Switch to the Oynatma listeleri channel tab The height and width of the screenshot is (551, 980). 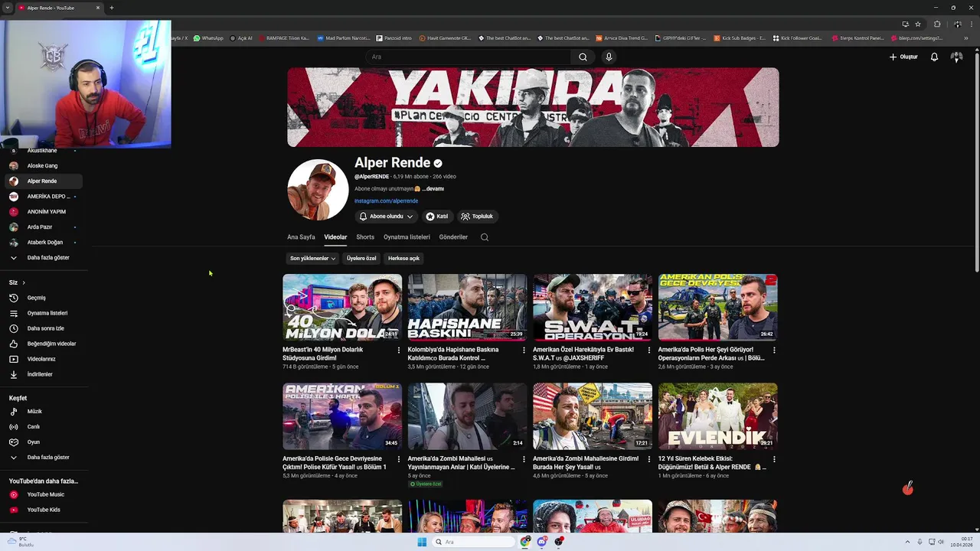coord(407,237)
